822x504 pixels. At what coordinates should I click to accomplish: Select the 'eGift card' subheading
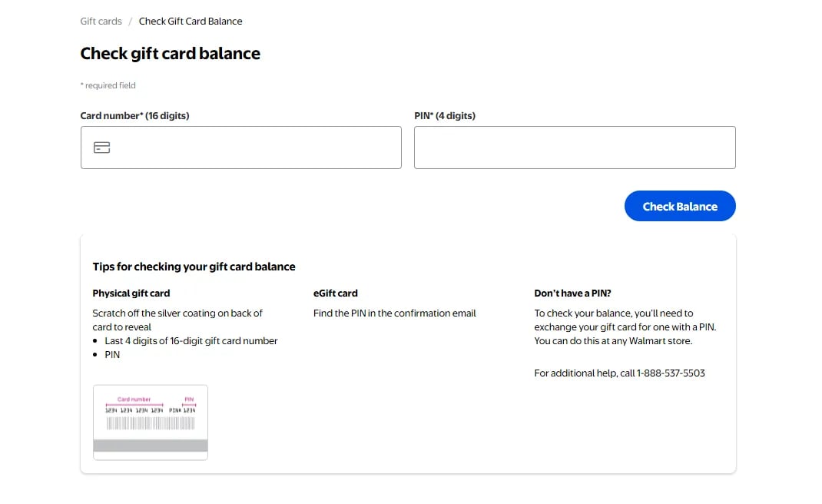click(336, 293)
